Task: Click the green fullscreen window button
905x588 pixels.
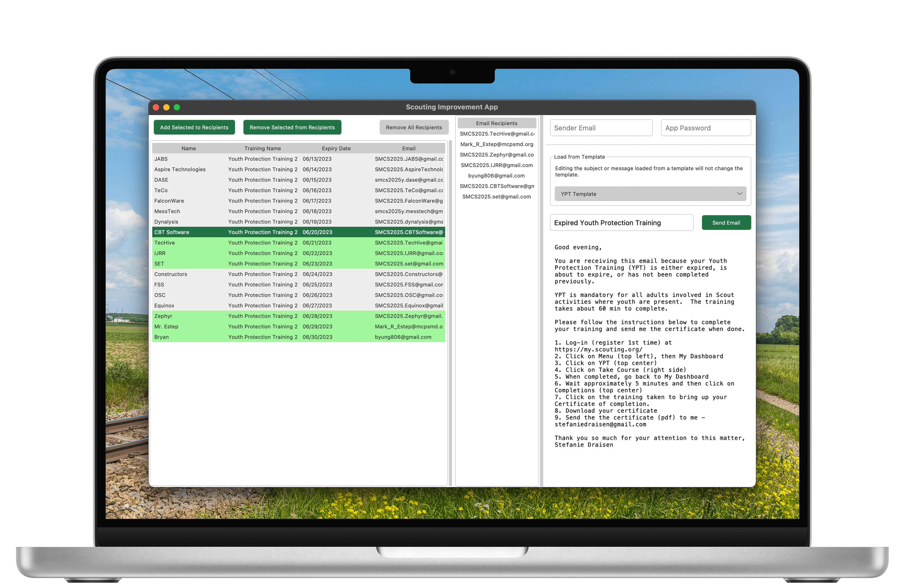Action: pos(177,108)
